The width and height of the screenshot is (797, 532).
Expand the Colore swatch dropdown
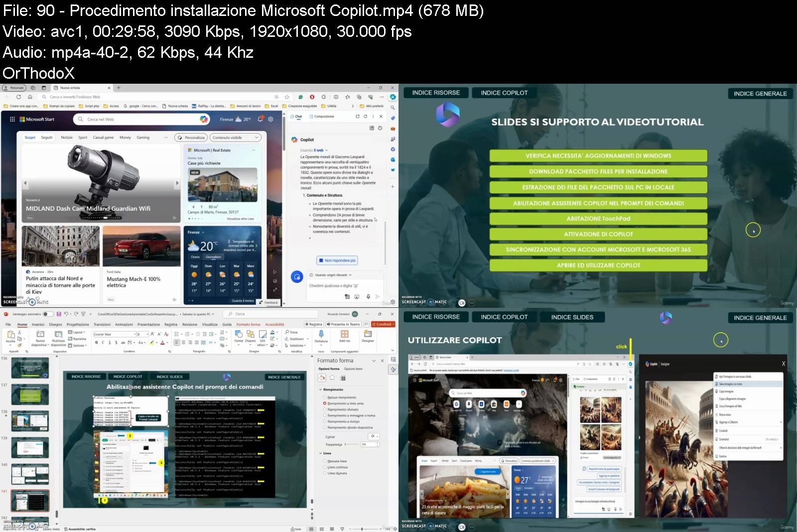point(377,437)
